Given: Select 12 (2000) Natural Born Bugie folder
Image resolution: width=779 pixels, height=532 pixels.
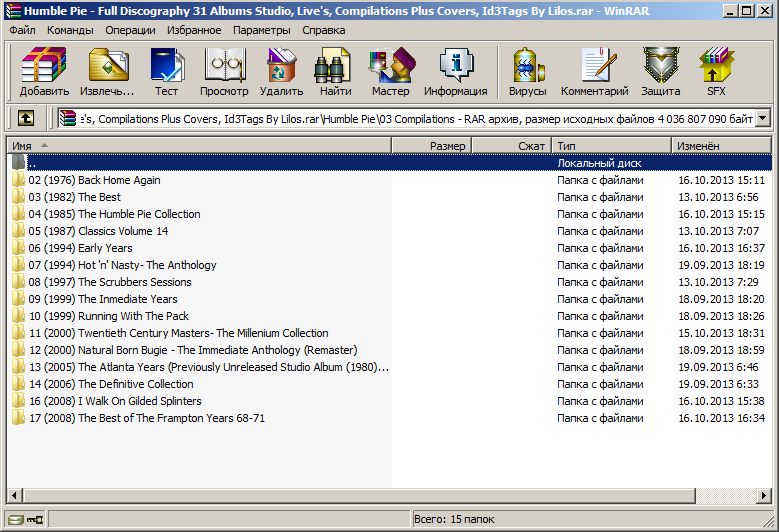Looking at the screenshot, I should click(x=193, y=350).
